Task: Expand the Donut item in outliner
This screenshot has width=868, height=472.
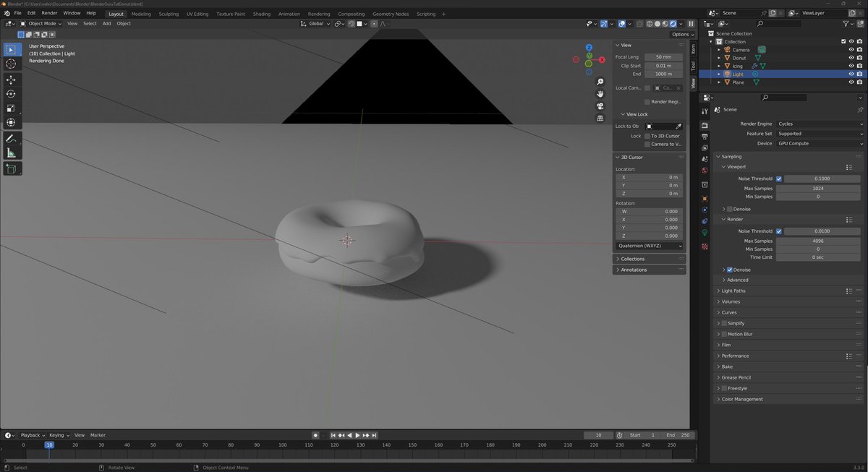Action: pyautogui.click(x=718, y=58)
